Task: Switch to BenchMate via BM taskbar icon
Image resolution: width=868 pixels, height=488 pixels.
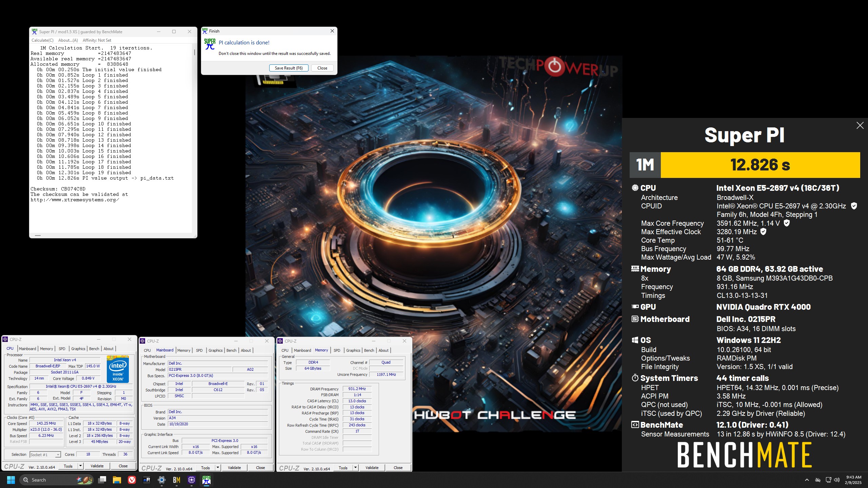Action: click(177, 480)
